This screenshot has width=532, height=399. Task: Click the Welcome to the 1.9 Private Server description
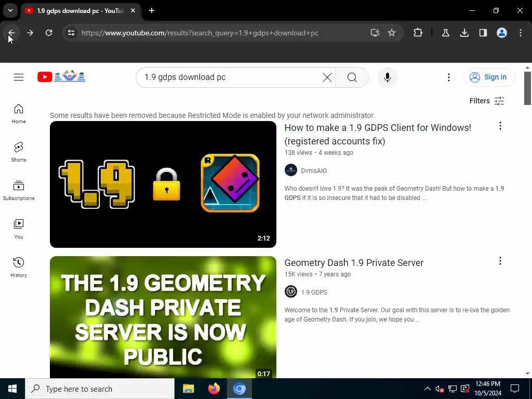tap(397, 314)
